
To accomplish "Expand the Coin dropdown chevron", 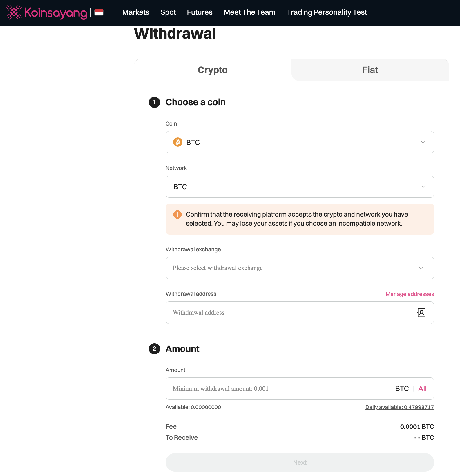I will [423, 142].
